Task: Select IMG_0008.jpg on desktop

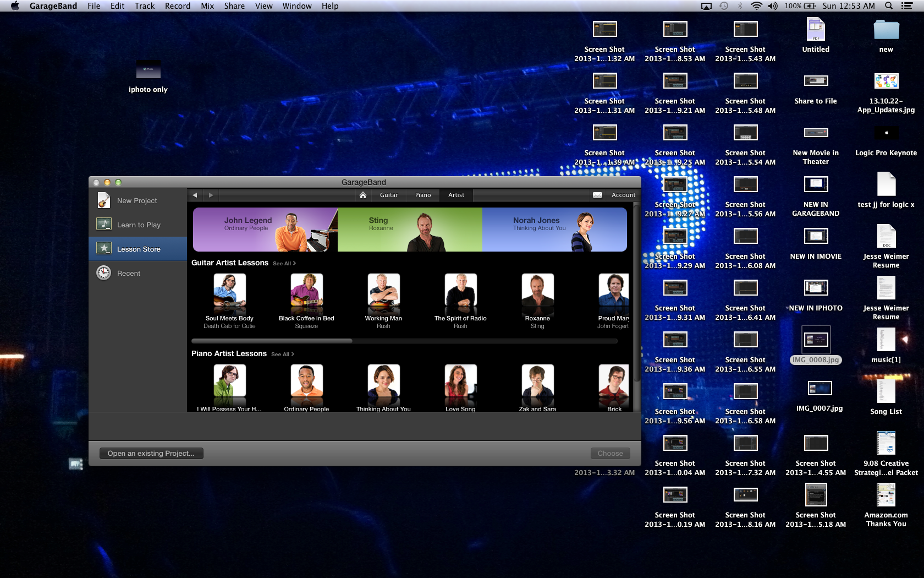Action: [816, 345]
